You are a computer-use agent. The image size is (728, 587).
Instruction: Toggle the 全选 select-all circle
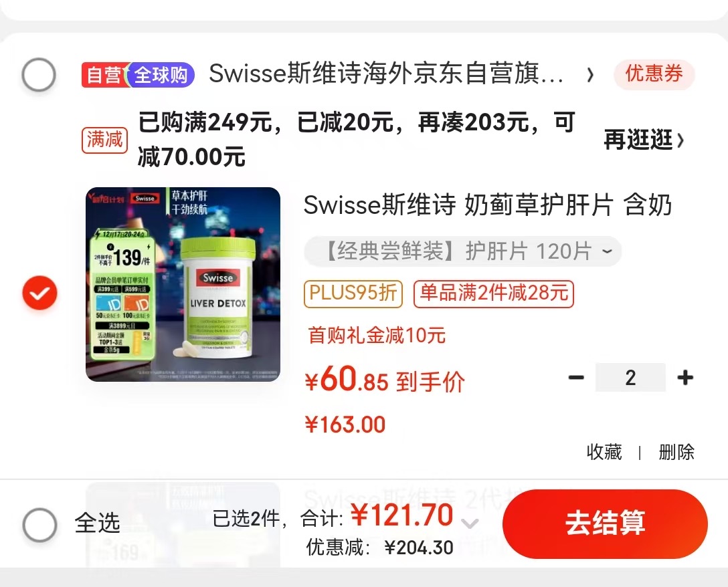click(x=40, y=525)
